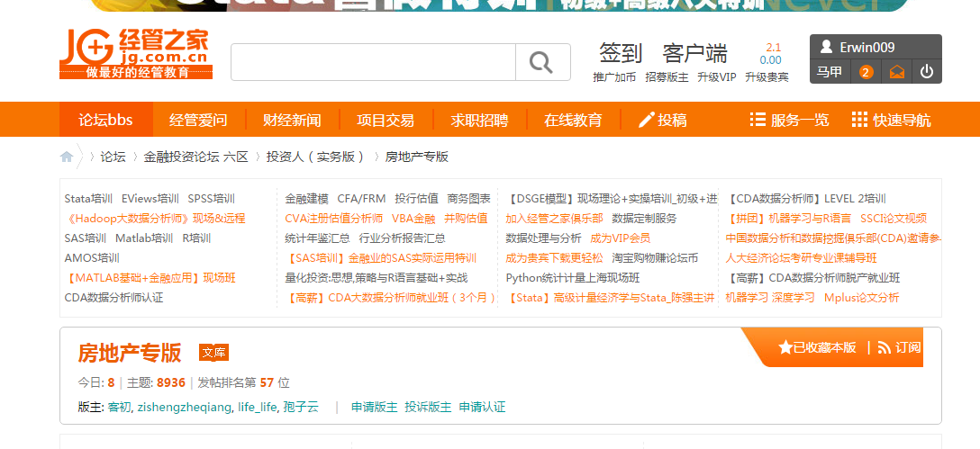This screenshot has height=449, width=980.
Task: Open Matlab培训 link
Action: 144,238
